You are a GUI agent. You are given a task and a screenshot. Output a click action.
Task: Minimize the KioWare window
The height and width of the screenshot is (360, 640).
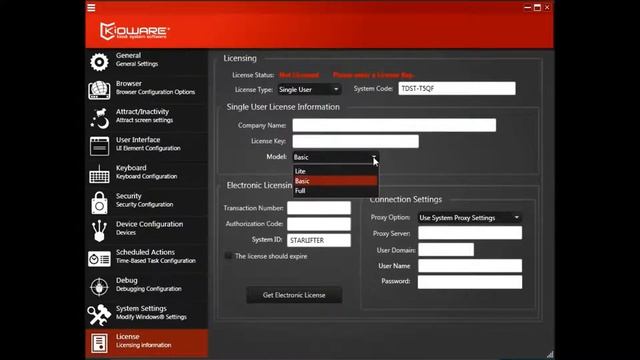click(527, 7)
